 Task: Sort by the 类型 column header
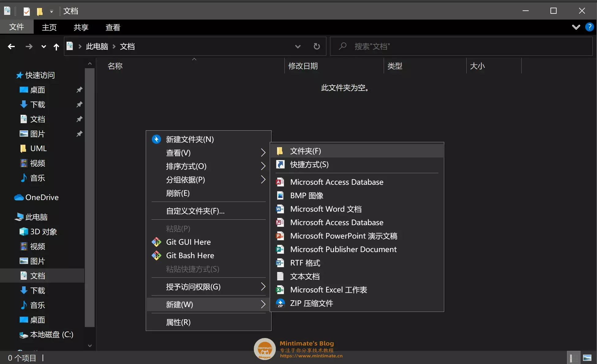(425, 66)
